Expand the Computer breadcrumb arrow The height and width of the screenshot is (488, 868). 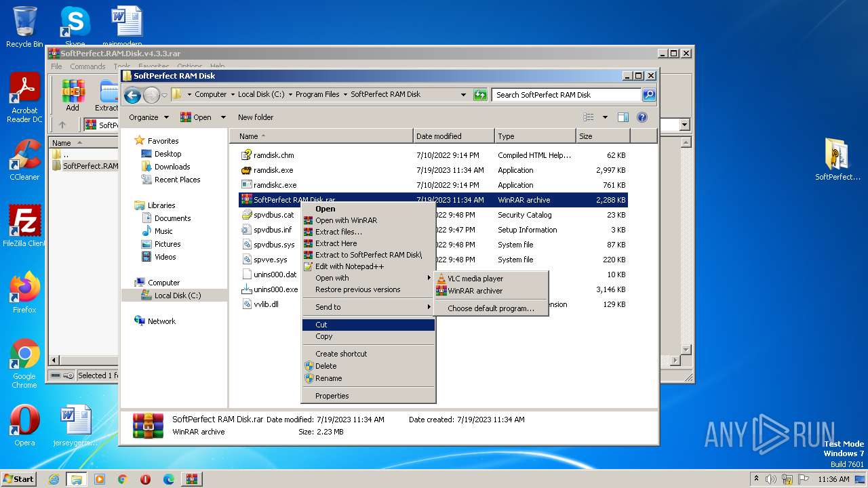click(x=233, y=95)
